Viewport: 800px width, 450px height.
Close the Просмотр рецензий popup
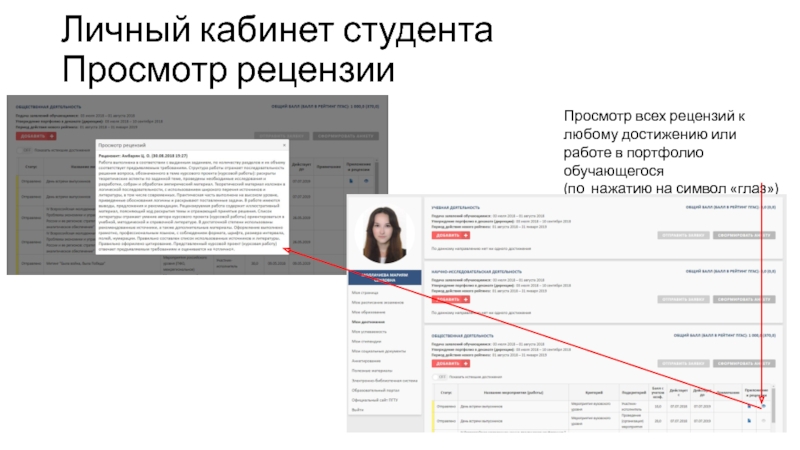point(283,147)
